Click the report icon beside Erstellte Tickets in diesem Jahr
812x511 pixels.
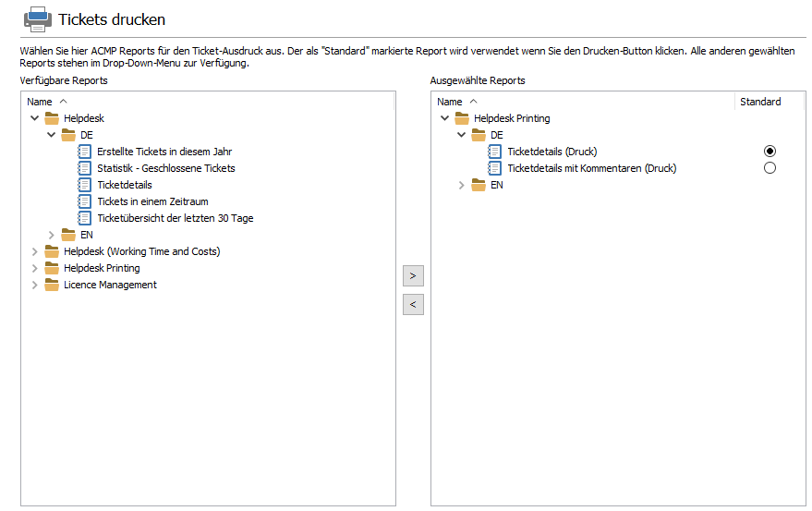[x=85, y=152]
